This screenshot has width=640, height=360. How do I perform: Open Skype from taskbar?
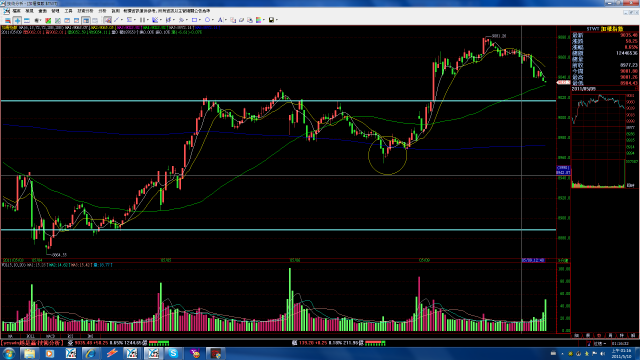(173, 353)
